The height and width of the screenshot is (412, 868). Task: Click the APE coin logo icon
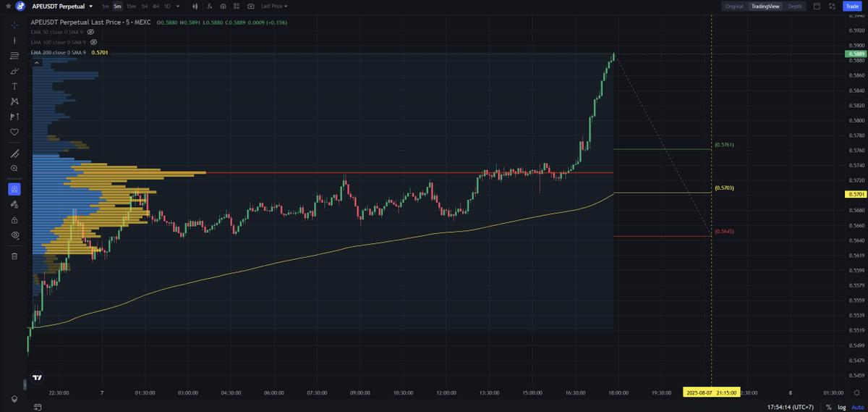(x=20, y=6)
